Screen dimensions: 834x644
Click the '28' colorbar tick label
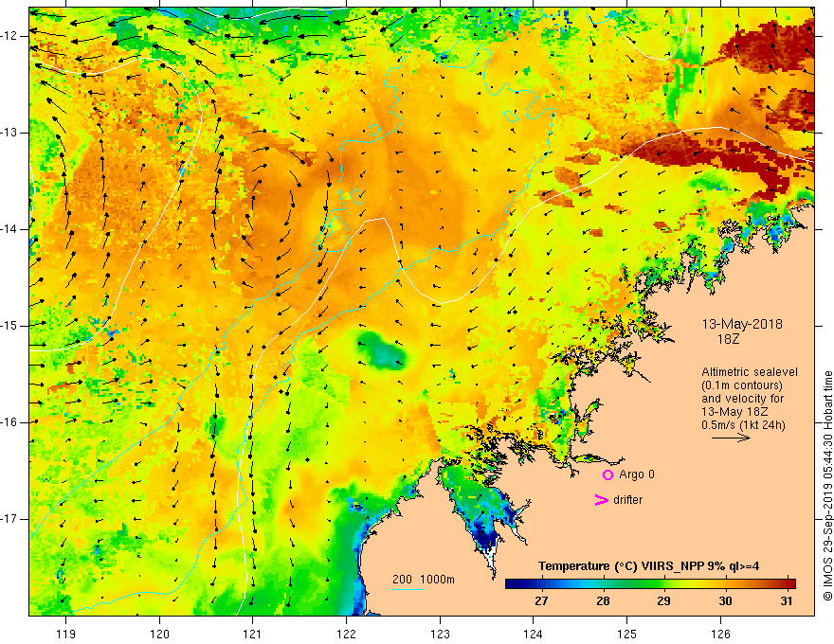pyautogui.click(x=603, y=601)
